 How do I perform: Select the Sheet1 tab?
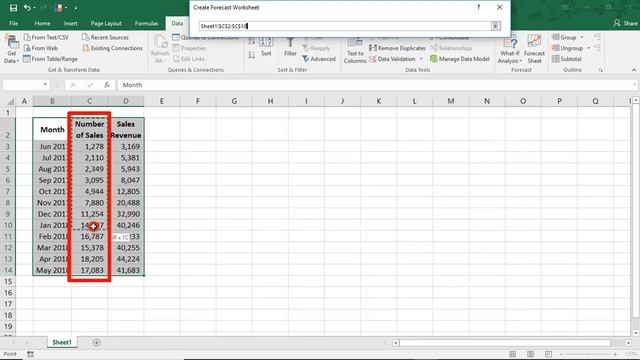[x=62, y=342]
